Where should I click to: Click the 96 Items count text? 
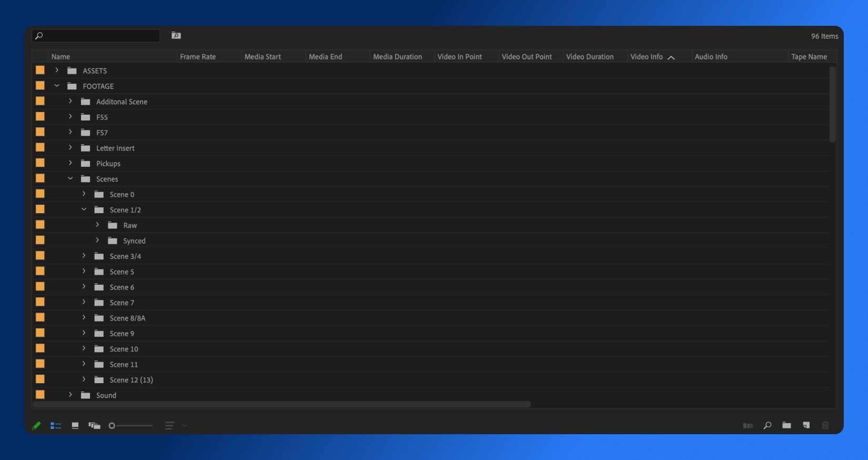824,36
